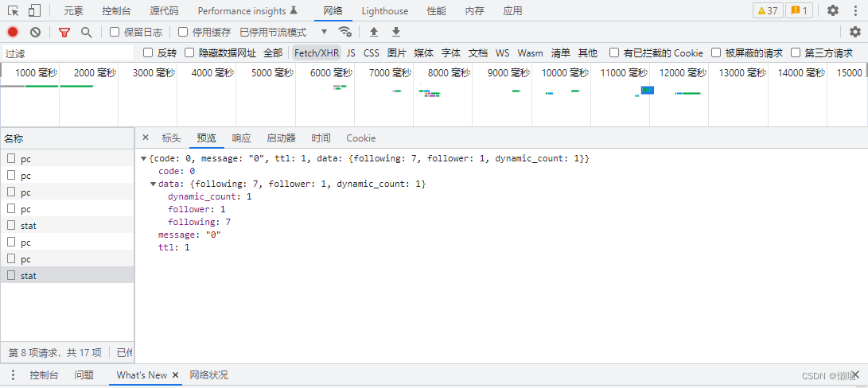The width and height of the screenshot is (868, 388).
Task: Check the 反转 filter checkbox
Action: (148, 52)
